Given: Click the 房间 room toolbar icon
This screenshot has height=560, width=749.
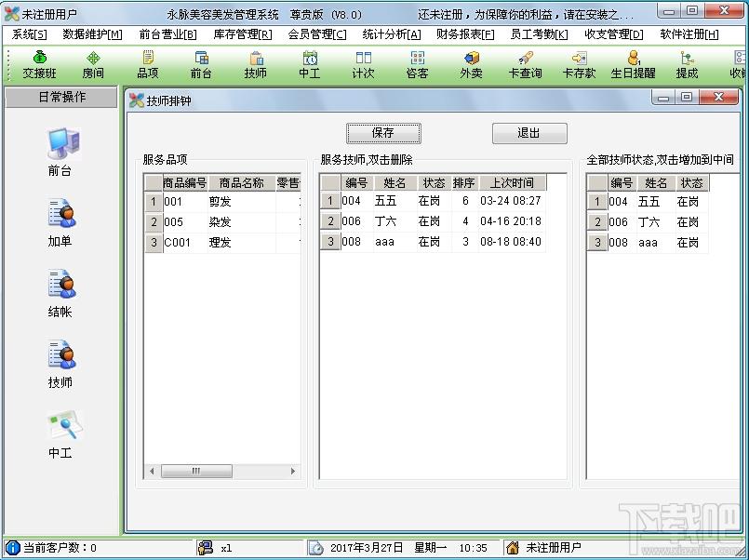Looking at the screenshot, I should (x=93, y=65).
